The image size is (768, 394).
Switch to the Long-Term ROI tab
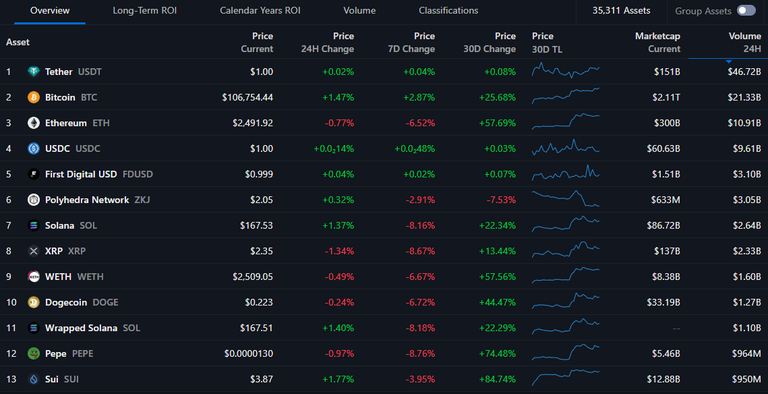click(x=144, y=11)
